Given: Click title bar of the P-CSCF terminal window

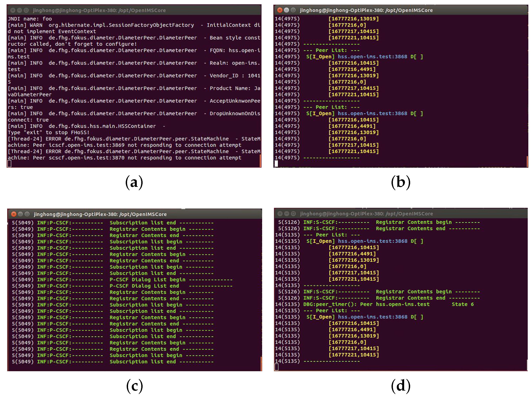Looking at the screenshot, I should [192, 214].
